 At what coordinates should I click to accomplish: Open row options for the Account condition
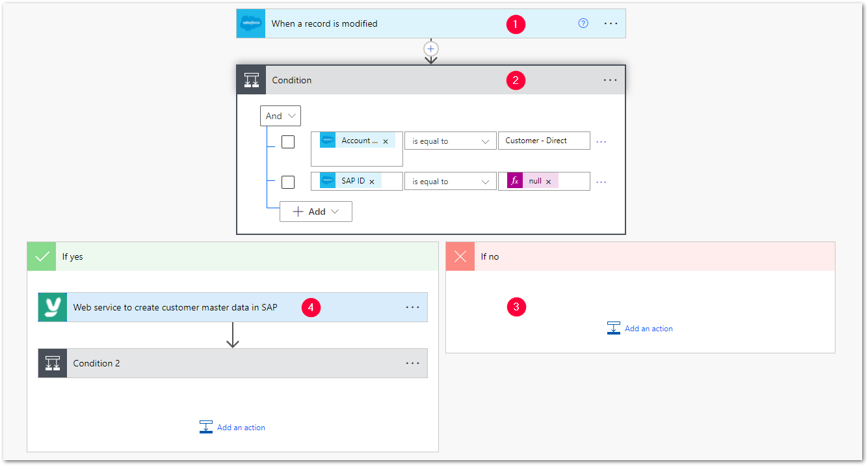point(601,141)
